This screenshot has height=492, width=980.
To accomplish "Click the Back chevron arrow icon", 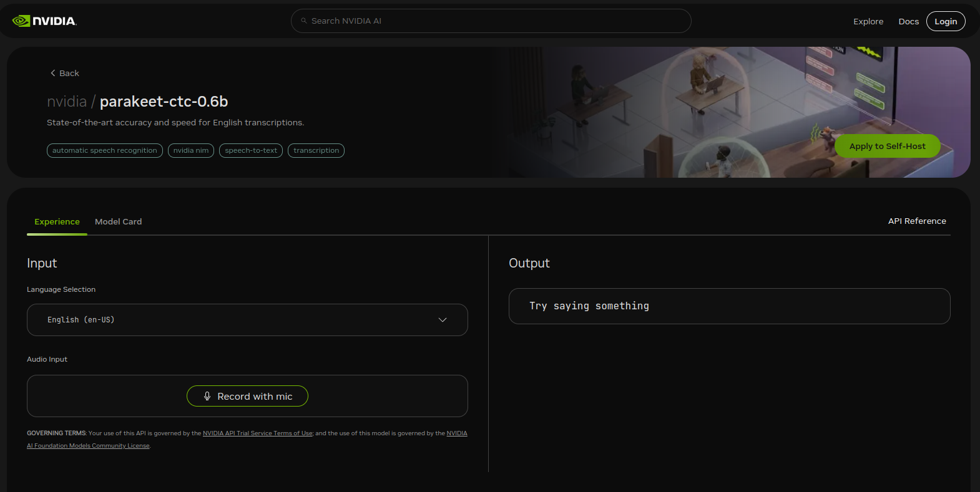I will [53, 73].
